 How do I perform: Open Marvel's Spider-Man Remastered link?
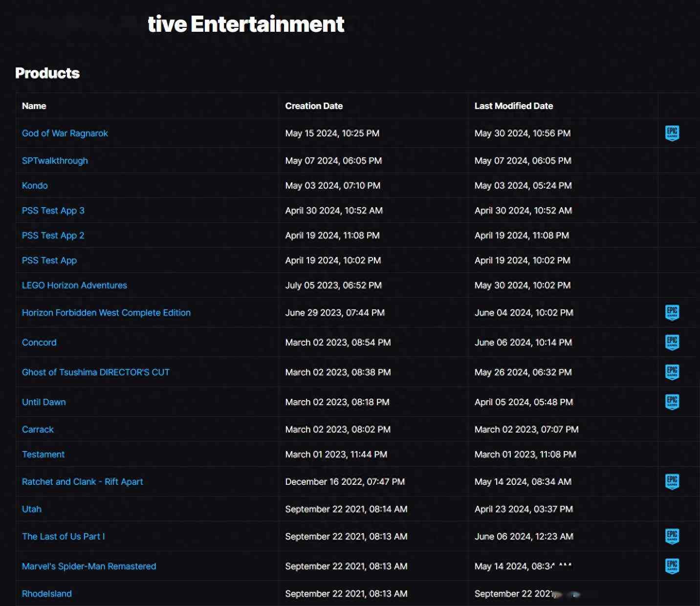(89, 566)
